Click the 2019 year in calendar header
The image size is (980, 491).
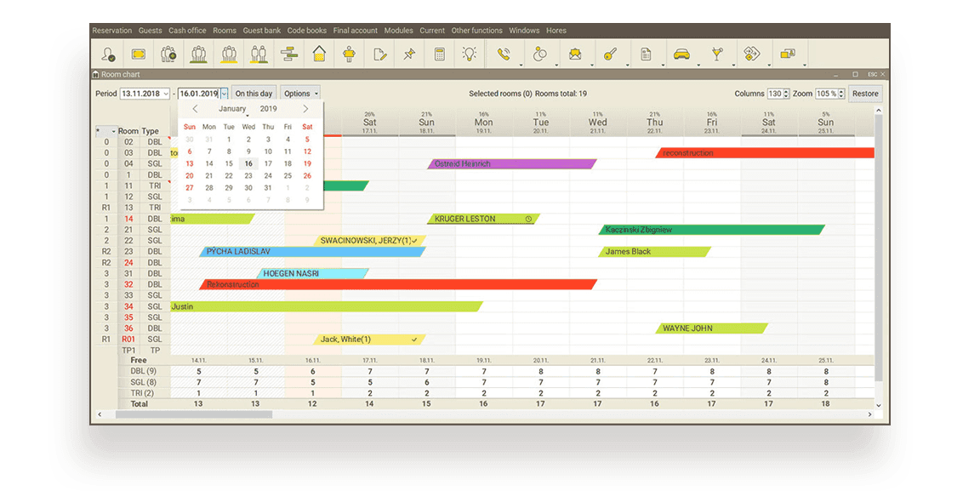click(x=269, y=109)
